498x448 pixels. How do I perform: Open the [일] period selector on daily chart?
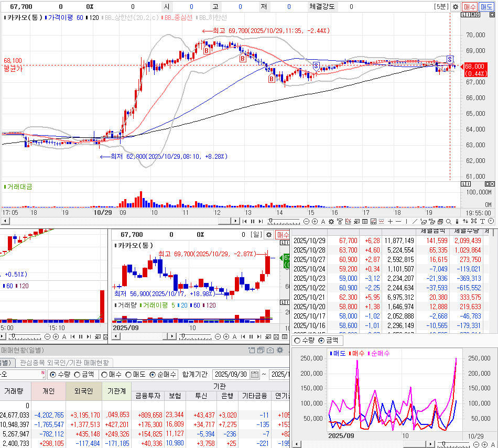pos(256,235)
